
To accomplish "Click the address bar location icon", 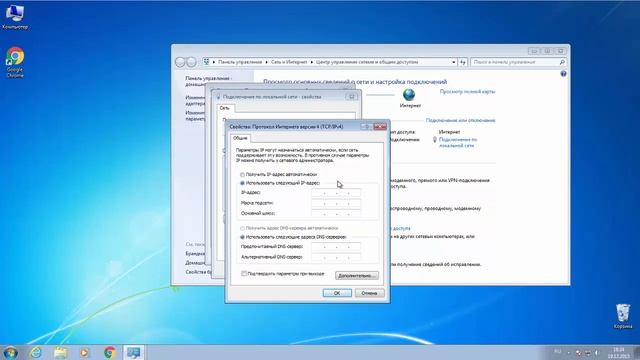I will 207,62.
